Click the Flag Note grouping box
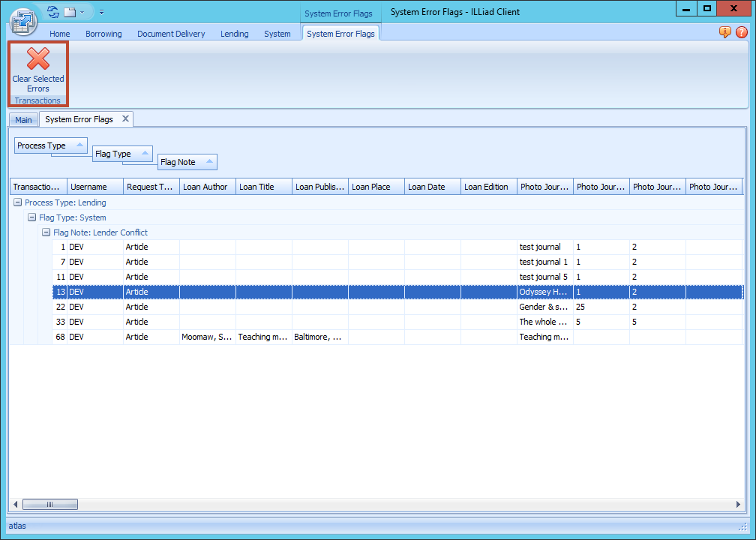Image resolution: width=756 pixels, height=540 pixels. coord(187,162)
